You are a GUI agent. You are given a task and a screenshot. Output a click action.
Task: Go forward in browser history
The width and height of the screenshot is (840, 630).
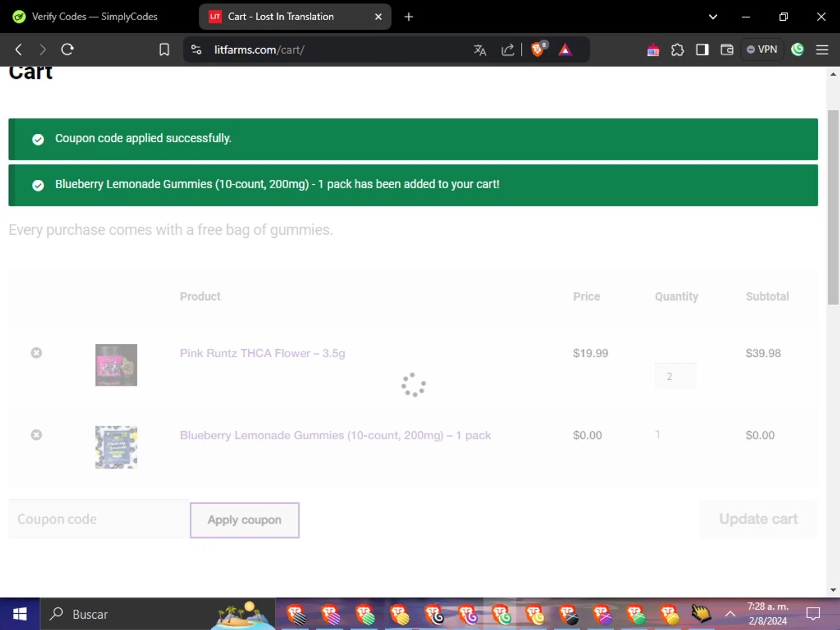tap(43, 50)
